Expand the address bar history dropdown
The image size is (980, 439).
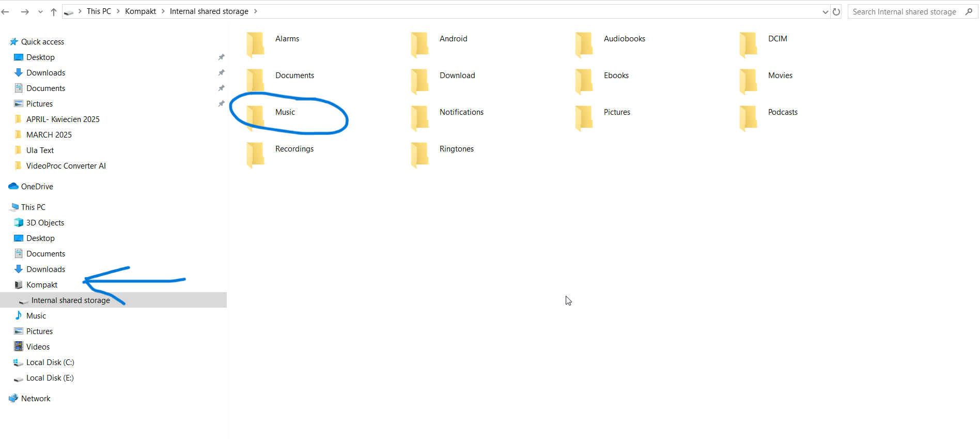pyautogui.click(x=825, y=12)
